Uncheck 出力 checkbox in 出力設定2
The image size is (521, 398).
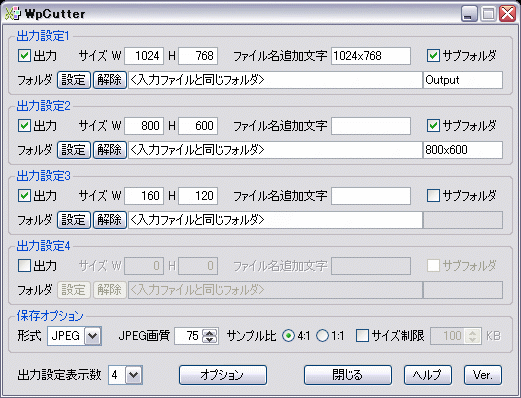click(x=24, y=126)
